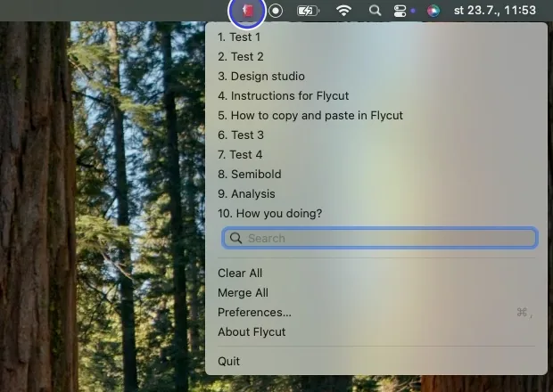This screenshot has height=392, width=553.
Task: Open Preferences…
Action: 376,313
